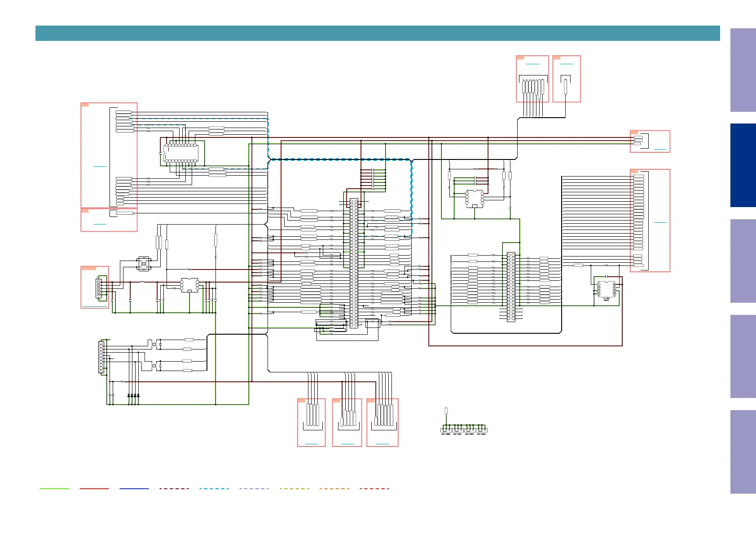Image resolution: width=756 pixels, height=535 pixels.
Task: Follow link in top single-connector pink box
Action: click(567, 64)
